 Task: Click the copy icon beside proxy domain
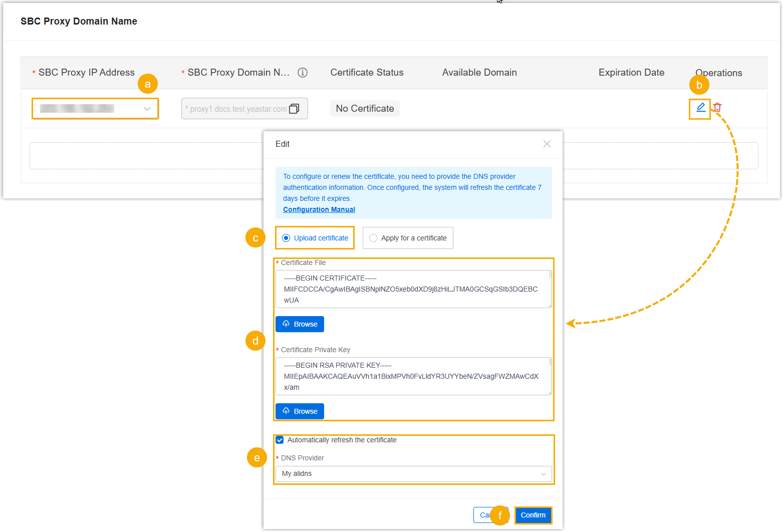[x=295, y=109]
